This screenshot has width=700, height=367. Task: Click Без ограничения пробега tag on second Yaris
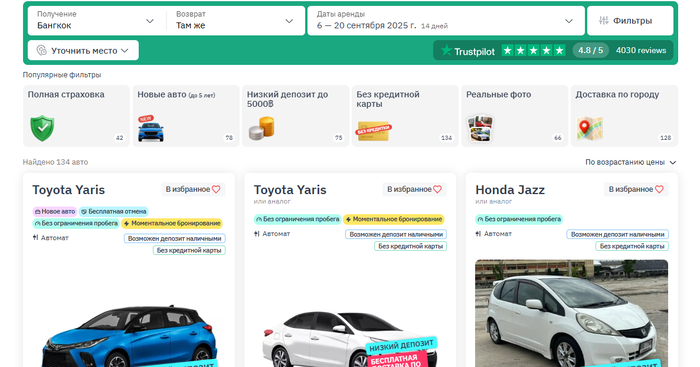(x=297, y=219)
